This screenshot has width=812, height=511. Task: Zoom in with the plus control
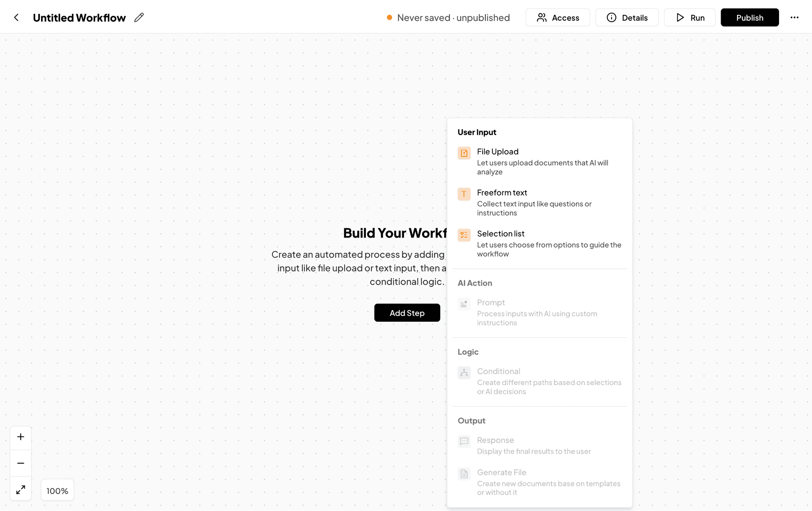20,437
